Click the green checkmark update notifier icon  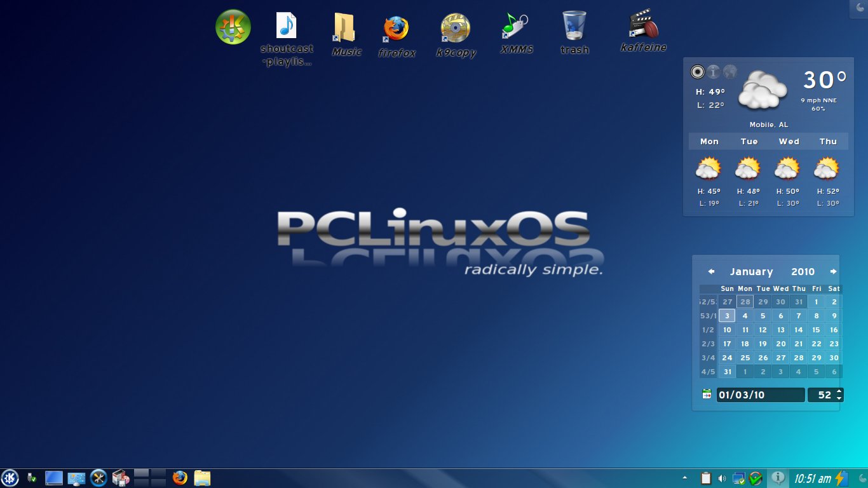755,478
